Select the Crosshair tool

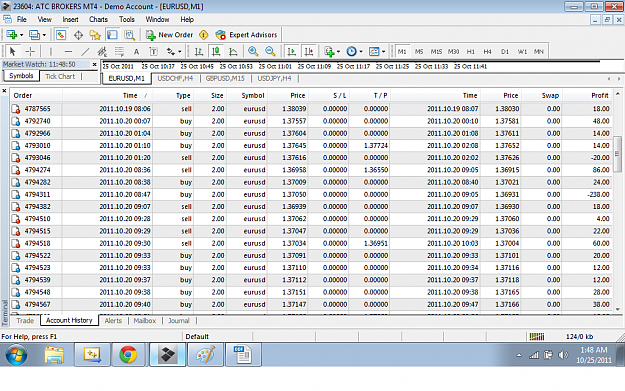[x=30, y=51]
